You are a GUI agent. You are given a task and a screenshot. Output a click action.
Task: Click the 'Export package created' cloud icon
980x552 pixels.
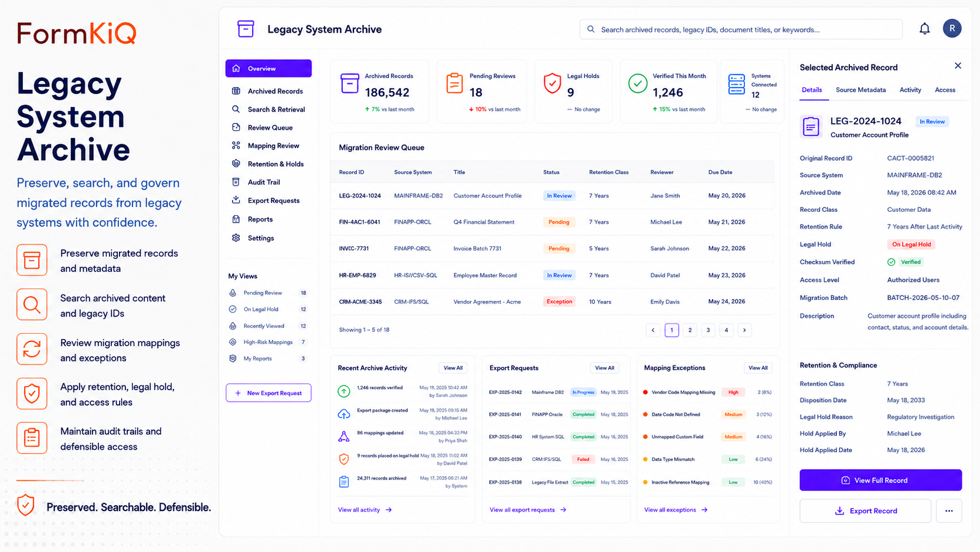click(344, 414)
